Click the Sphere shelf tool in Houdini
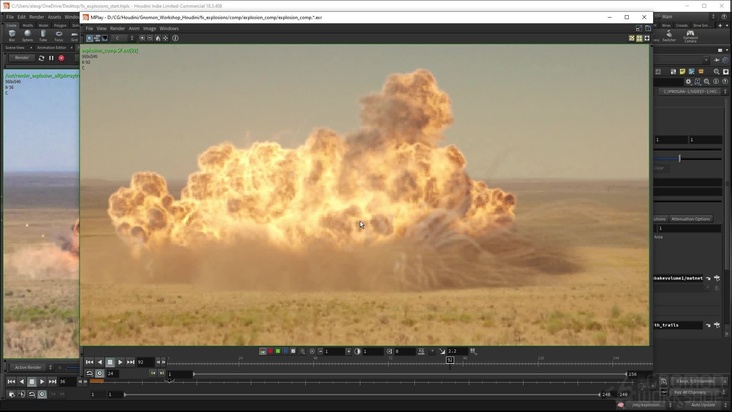732x412 pixels. (x=28, y=35)
